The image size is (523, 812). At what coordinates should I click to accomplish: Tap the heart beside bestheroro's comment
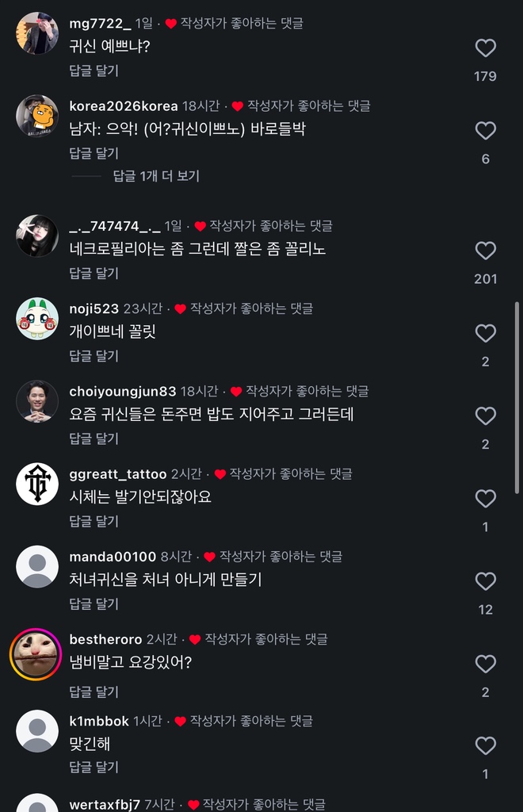click(x=485, y=664)
